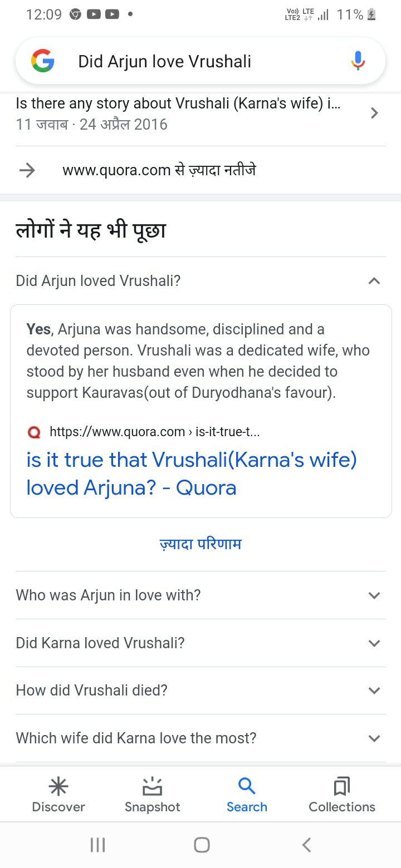Collapse the 'Did Arjun loved Vrushali?' question
This screenshot has height=868, width=401.
pos(374,281)
